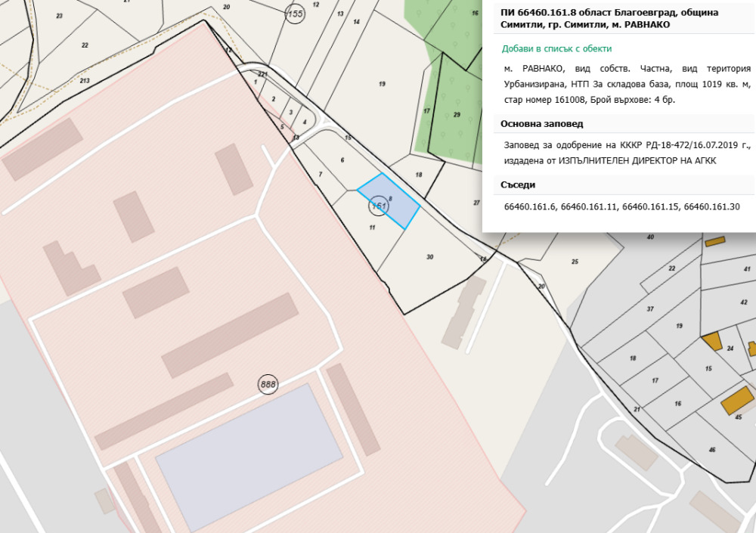The image size is (756, 533).
Task: Click the circled 888 district marker
Action: (268, 384)
